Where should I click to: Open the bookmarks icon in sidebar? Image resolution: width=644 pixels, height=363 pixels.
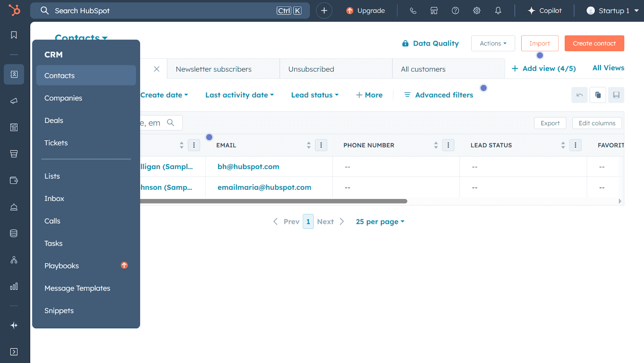click(14, 35)
